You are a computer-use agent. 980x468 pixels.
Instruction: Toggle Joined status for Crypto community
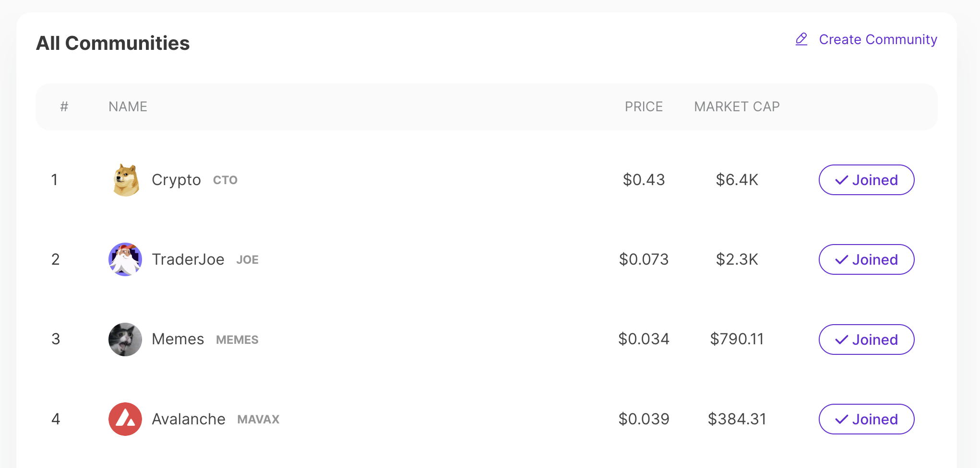(866, 180)
